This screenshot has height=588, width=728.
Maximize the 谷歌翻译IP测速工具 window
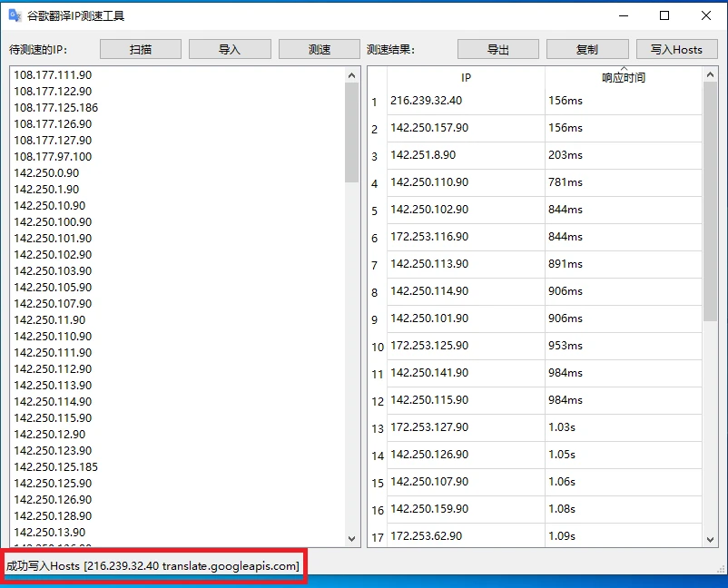click(x=664, y=15)
